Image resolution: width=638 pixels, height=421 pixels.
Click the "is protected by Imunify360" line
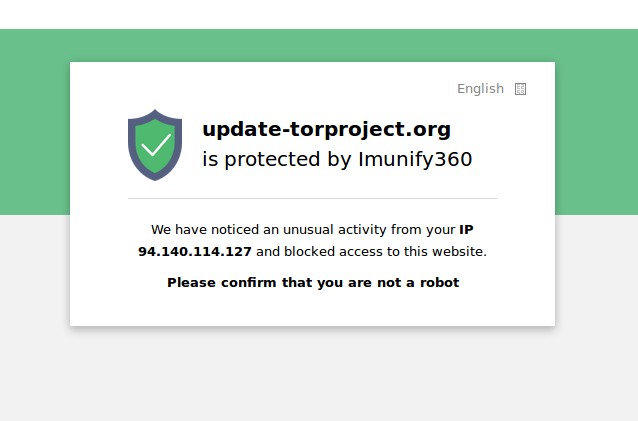(x=336, y=159)
